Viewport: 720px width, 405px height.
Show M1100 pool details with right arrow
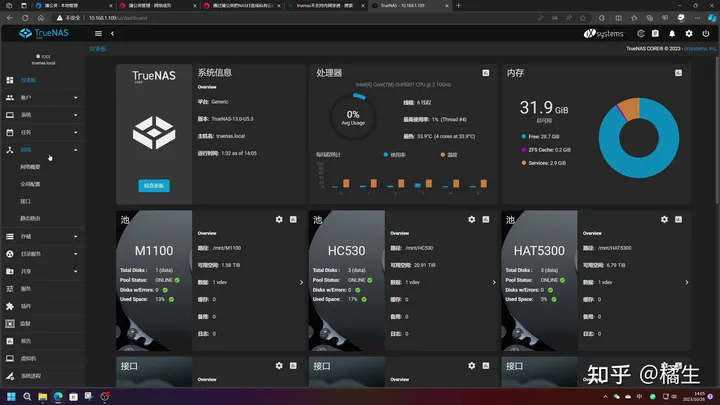[x=301, y=282]
